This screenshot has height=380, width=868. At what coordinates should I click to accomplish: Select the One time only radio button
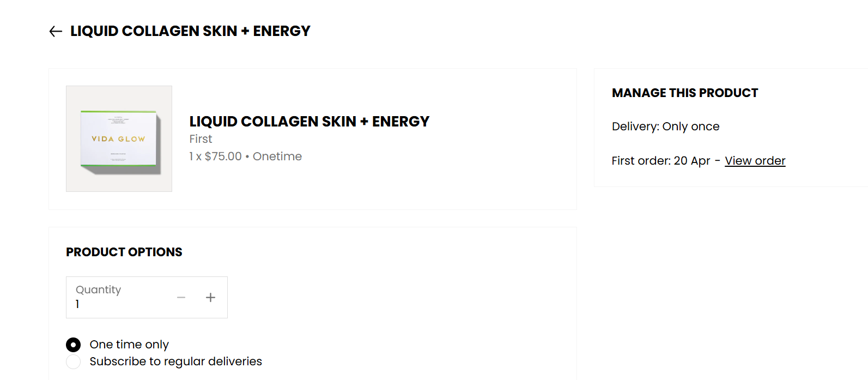tap(73, 345)
